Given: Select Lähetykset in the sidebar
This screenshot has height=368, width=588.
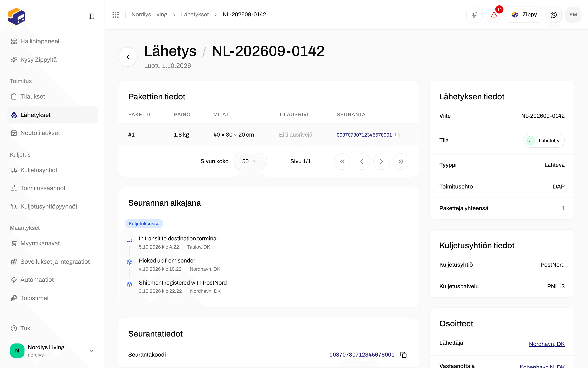Looking at the screenshot, I should pos(52,115).
